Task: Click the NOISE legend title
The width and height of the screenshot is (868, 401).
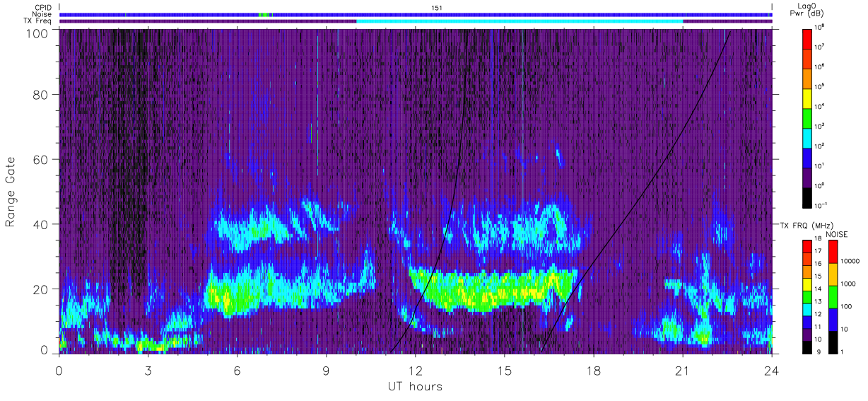Action: (836, 233)
